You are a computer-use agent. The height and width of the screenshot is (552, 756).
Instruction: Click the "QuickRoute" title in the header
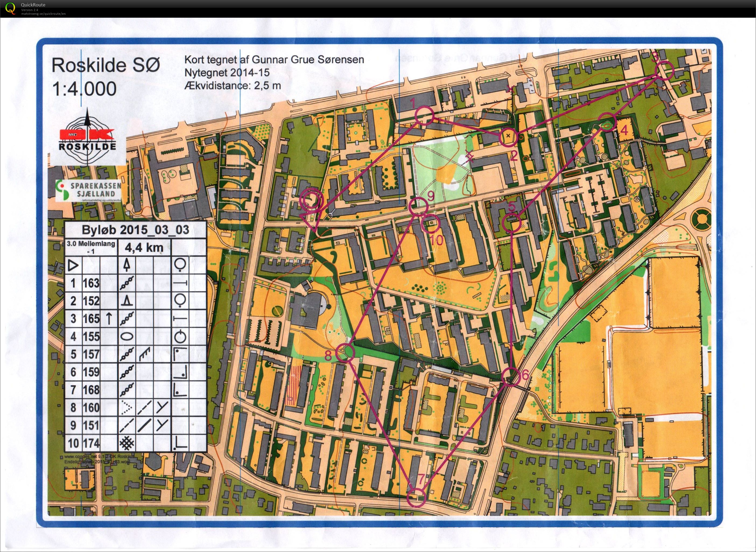coord(33,5)
